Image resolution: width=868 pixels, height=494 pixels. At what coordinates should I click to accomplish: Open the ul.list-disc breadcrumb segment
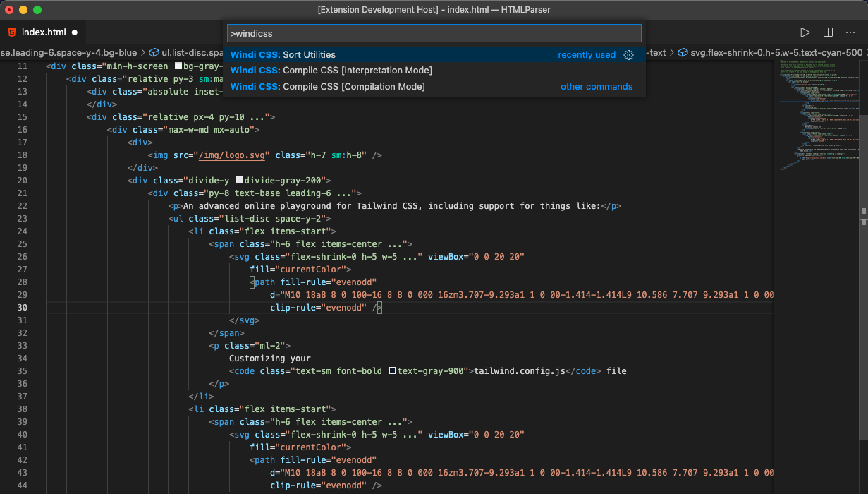point(192,52)
